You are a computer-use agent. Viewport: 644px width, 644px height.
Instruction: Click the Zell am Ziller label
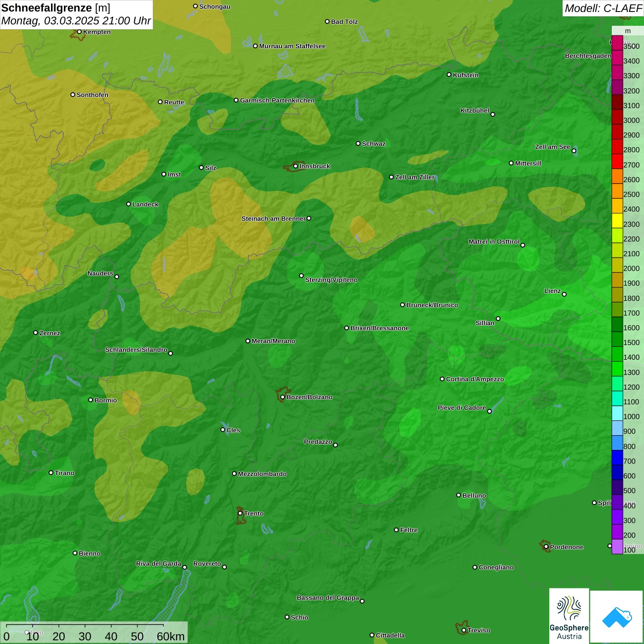(x=415, y=177)
